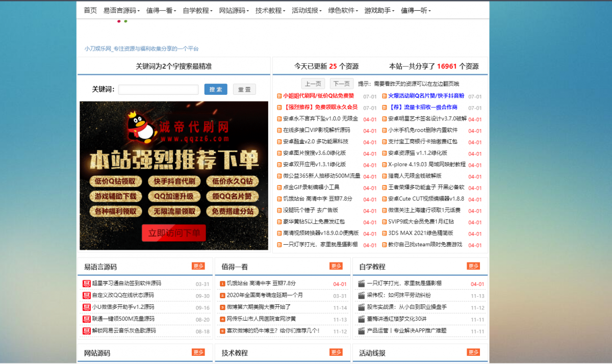Click 易 icon beside 联通一键领500M流量源码
612x364 pixels.
pyautogui.click(x=86, y=319)
